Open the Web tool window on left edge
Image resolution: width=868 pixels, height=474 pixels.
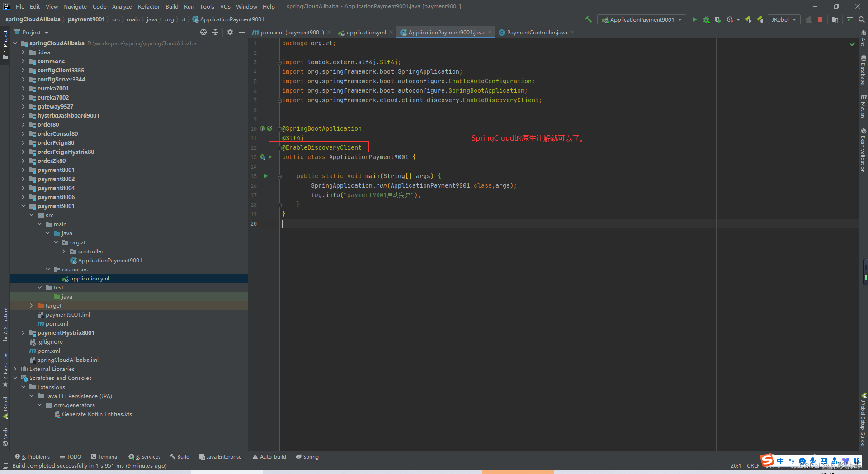pyautogui.click(x=5, y=436)
